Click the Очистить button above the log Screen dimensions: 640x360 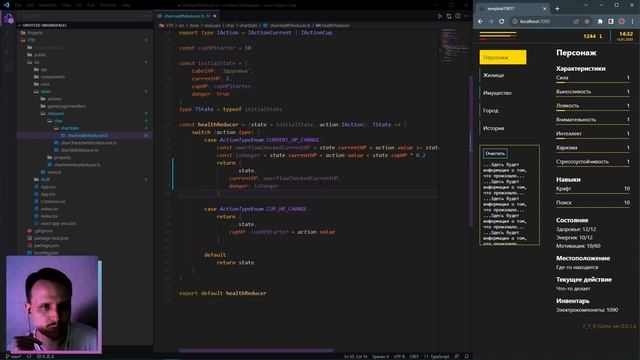point(495,153)
